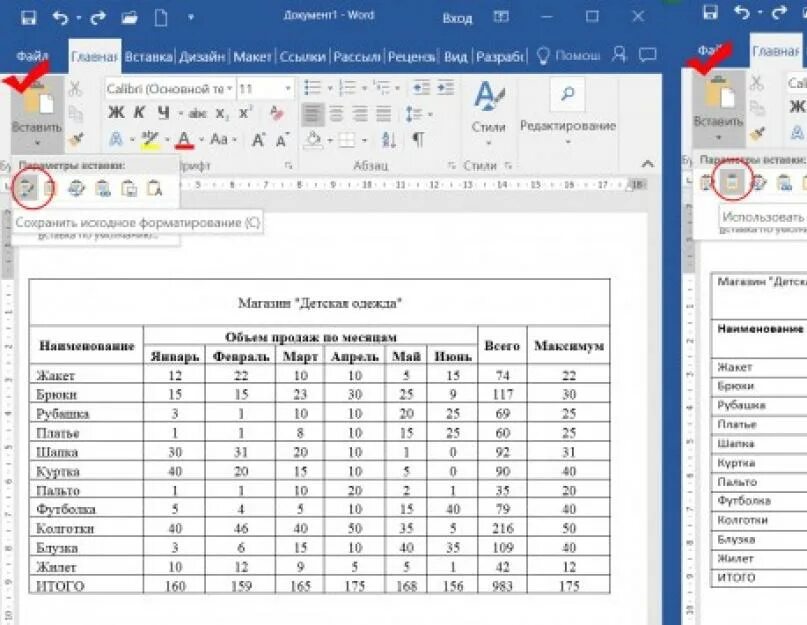Image resolution: width=807 pixels, height=625 pixels.
Task: Click Open folder icon in left quick access toolbar
Action: tap(130, 18)
